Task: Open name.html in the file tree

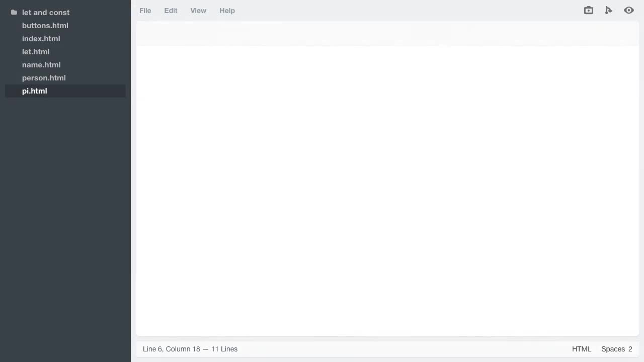Action: pos(41,65)
